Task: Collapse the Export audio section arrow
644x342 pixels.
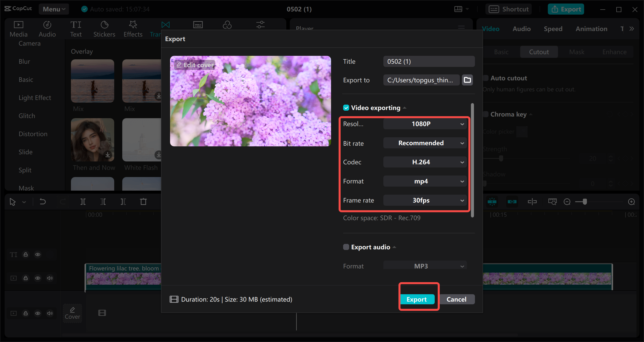Action: pos(394,247)
